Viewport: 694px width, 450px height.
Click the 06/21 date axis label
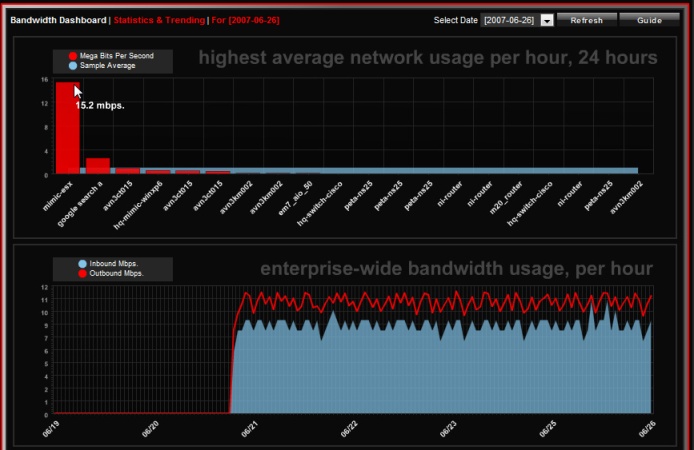(250, 429)
